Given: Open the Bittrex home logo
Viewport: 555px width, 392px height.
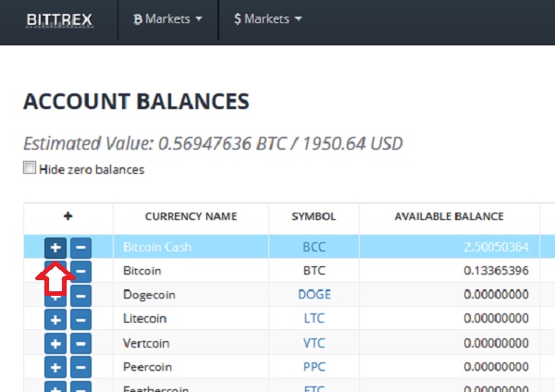Looking at the screenshot, I should pyautogui.click(x=59, y=19).
